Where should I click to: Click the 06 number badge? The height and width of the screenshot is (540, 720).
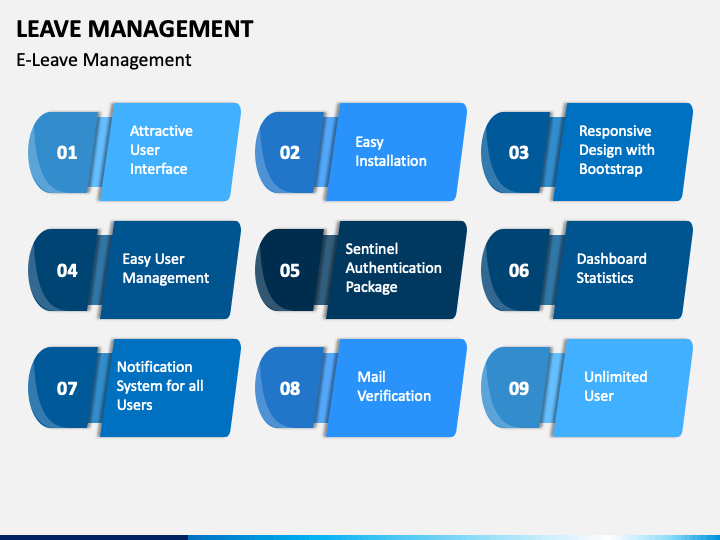pyautogui.click(x=517, y=270)
